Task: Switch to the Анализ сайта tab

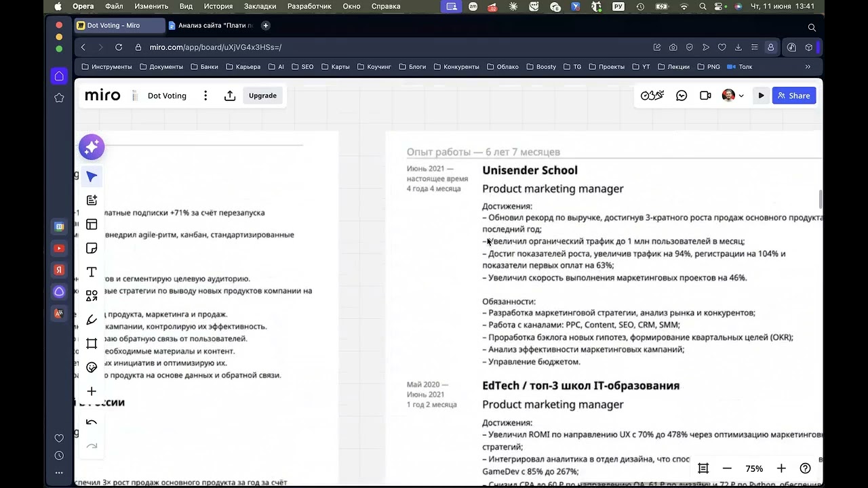Action: [x=212, y=25]
